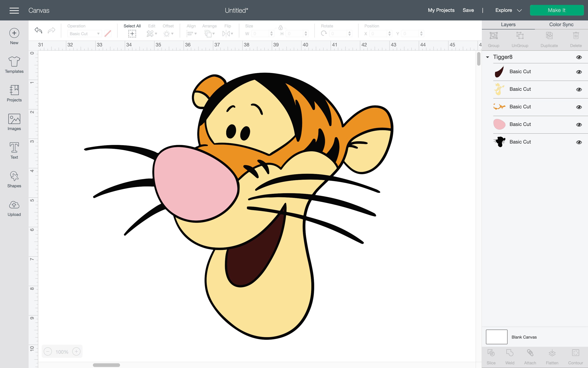This screenshot has width=588, height=368.
Task: Open the Arrange dropdown
Action: coord(209,34)
